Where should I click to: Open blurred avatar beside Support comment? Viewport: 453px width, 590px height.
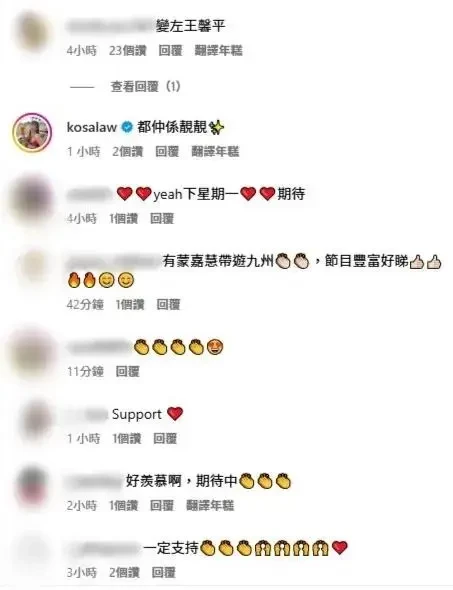click(x=35, y=420)
